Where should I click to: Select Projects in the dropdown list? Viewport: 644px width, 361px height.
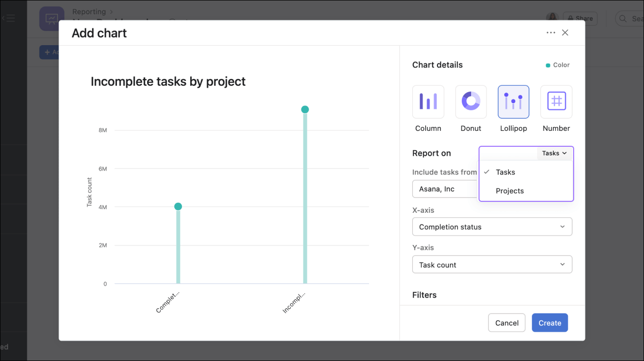(509, 191)
